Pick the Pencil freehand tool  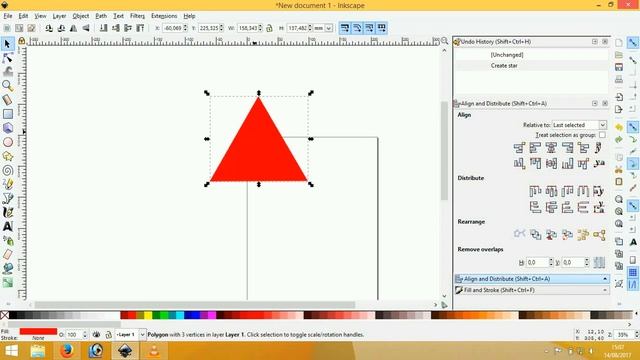click(x=7, y=184)
